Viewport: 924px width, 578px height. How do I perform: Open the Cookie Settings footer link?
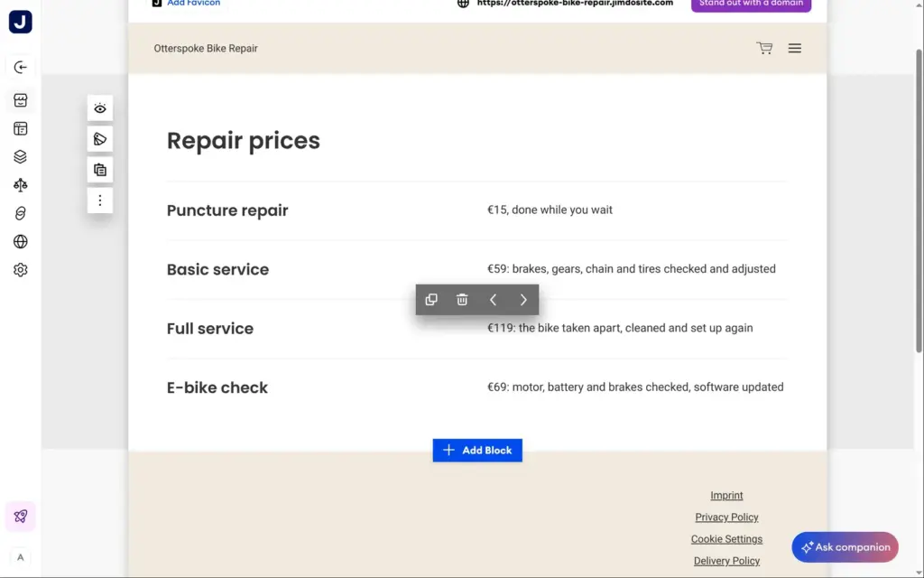click(726, 539)
